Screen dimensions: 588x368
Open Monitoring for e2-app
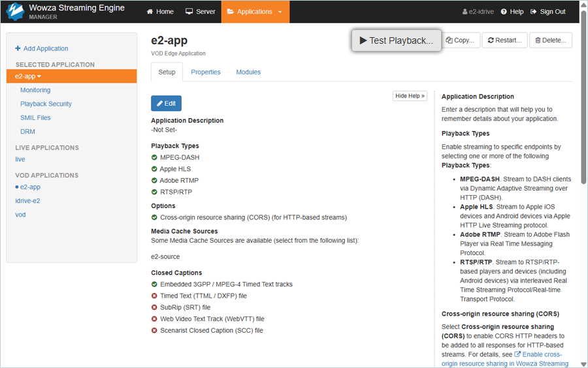(35, 90)
